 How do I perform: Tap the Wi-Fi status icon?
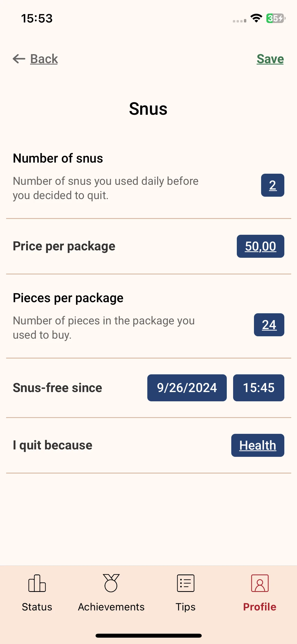[x=256, y=18]
